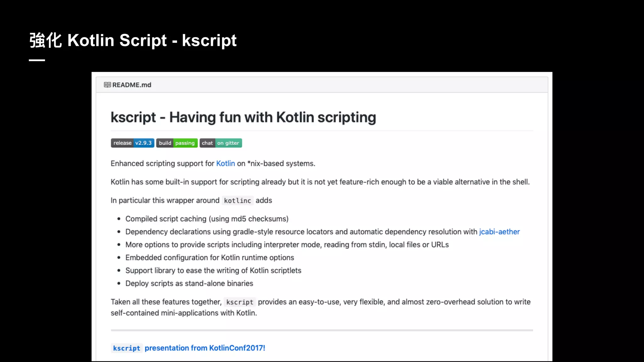The height and width of the screenshot is (362, 644).
Task: Click the kscript inline code in paragraph
Action: coord(240,302)
